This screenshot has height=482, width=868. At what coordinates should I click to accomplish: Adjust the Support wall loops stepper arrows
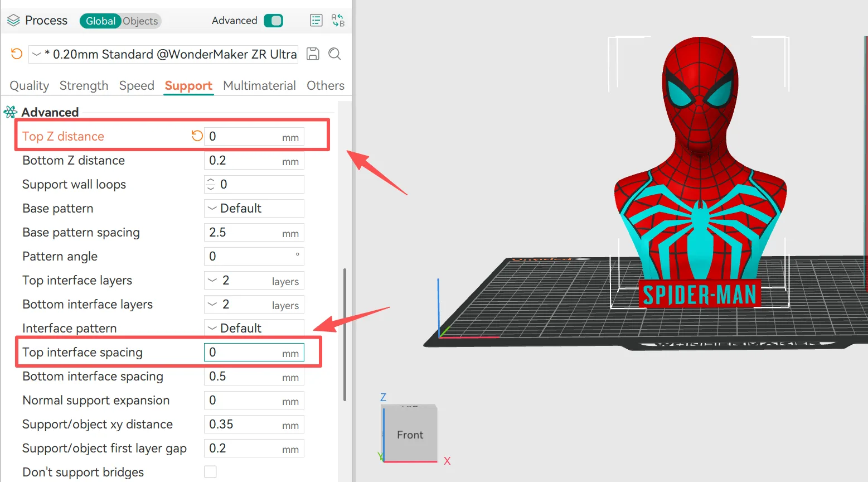211,184
